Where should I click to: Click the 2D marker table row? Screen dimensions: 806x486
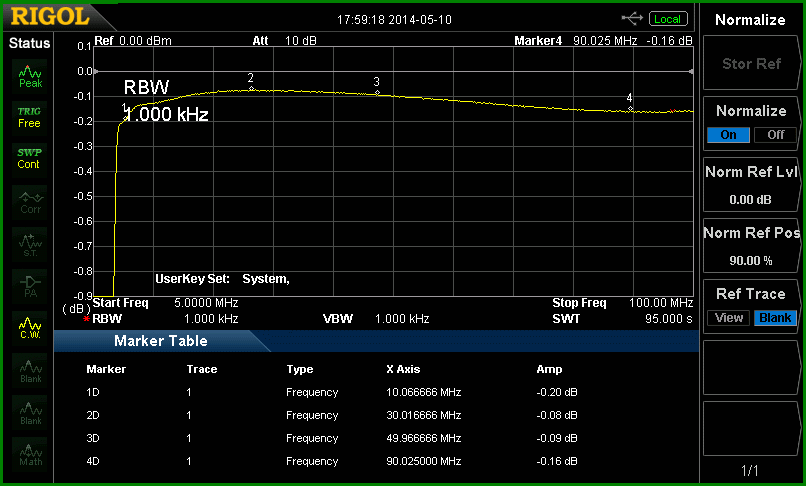click(332, 416)
